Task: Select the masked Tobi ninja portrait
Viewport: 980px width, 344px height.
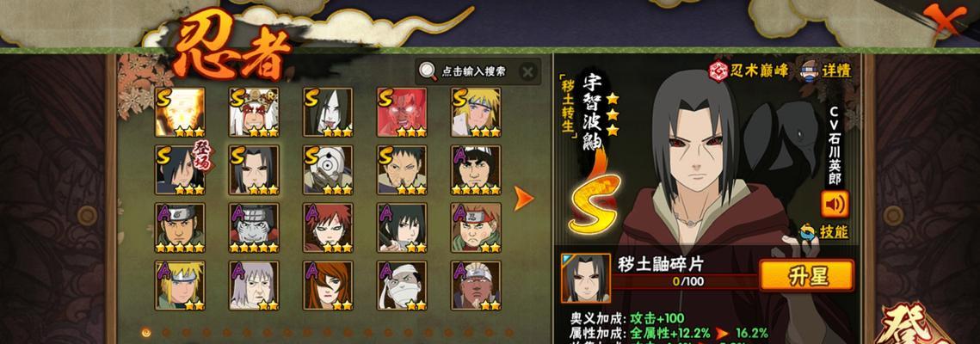Action: 328,169
